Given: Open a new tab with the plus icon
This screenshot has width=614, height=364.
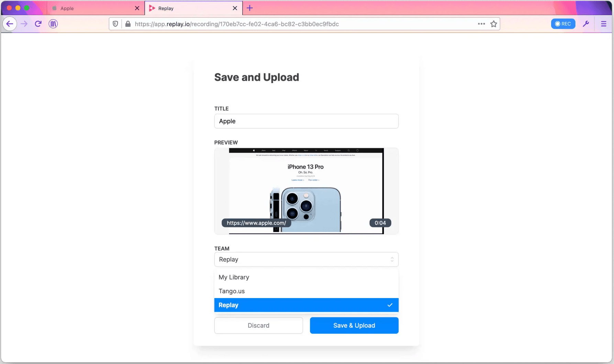Looking at the screenshot, I should 250,8.
